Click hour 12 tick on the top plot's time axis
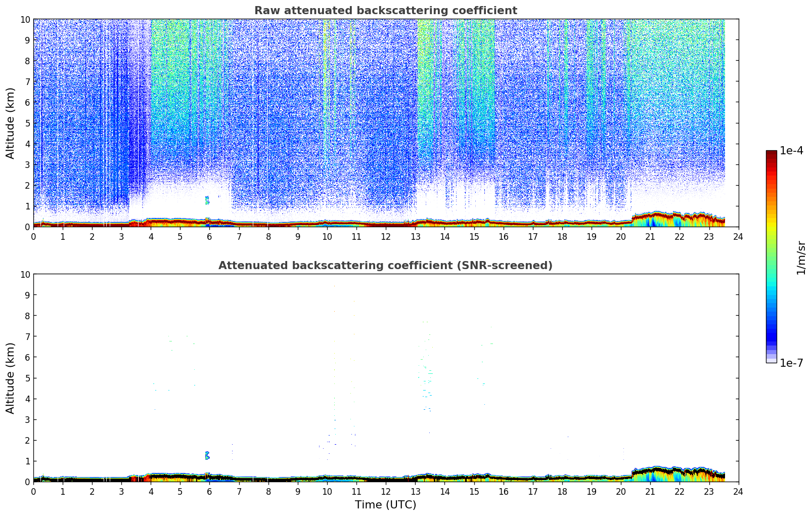 (x=386, y=236)
